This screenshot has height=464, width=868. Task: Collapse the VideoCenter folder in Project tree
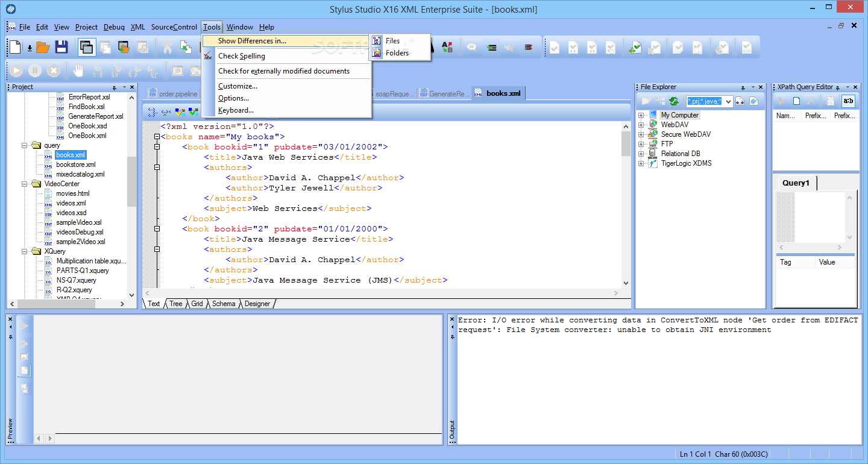(25, 184)
